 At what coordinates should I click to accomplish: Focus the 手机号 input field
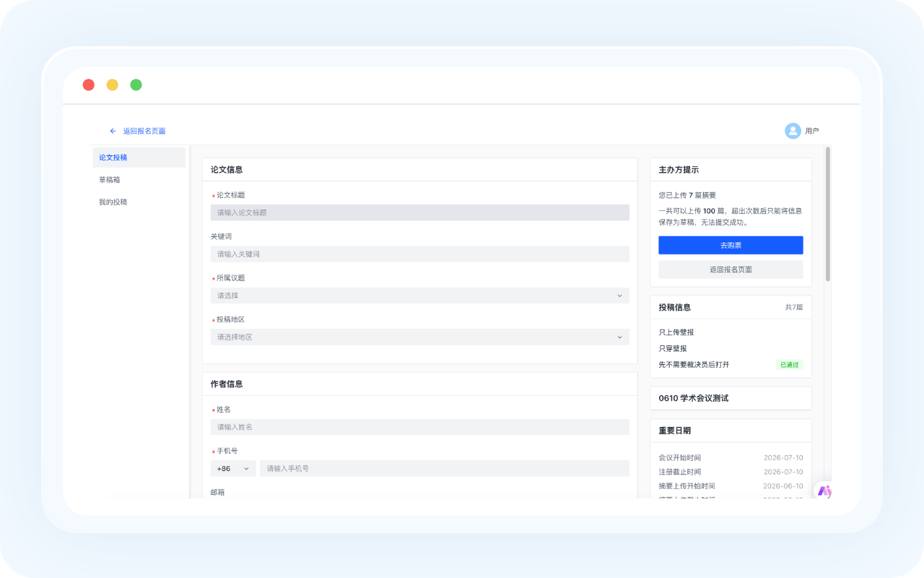click(445, 468)
